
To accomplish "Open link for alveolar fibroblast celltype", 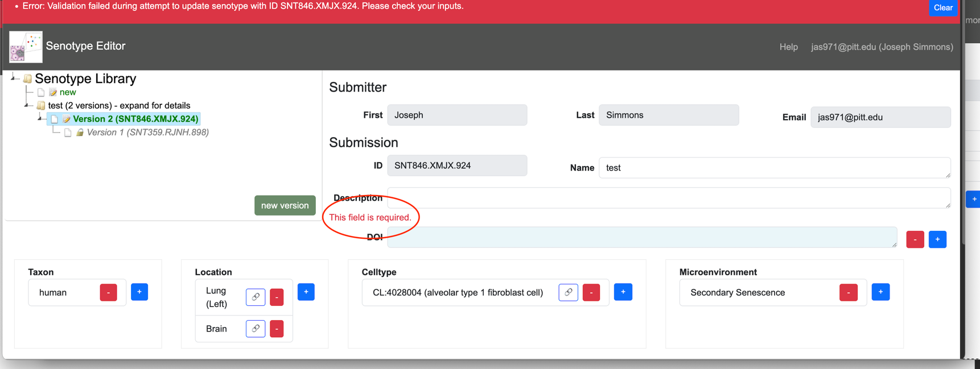I will click(568, 292).
